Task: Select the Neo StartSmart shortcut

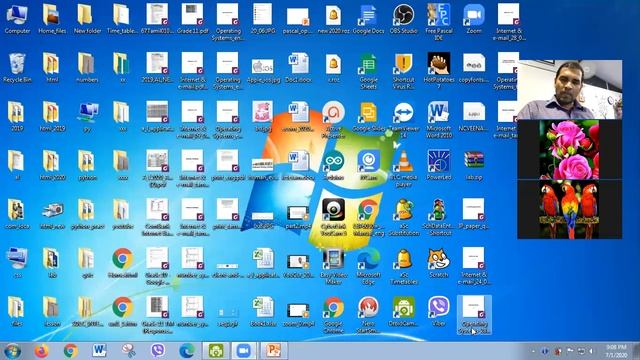Action: tap(368, 315)
